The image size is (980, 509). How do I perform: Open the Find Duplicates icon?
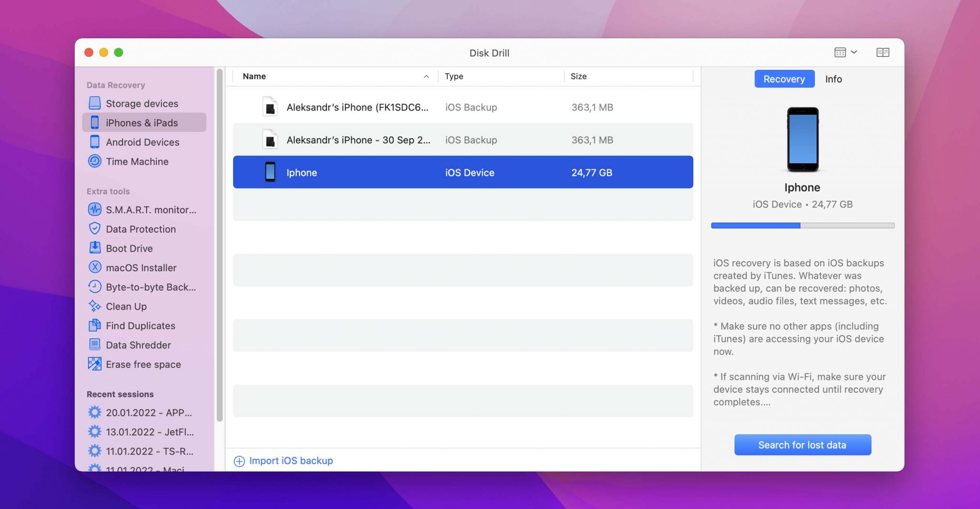[95, 325]
